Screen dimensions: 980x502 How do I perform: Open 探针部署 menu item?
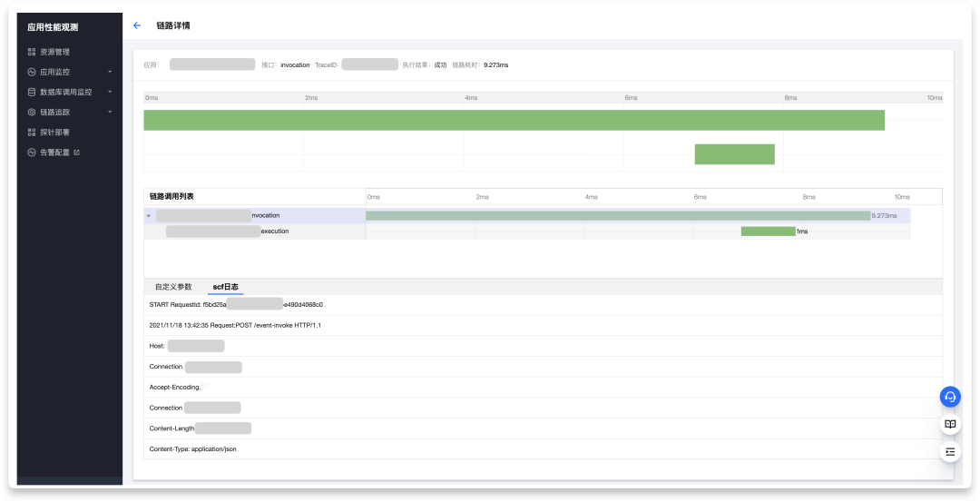(55, 132)
